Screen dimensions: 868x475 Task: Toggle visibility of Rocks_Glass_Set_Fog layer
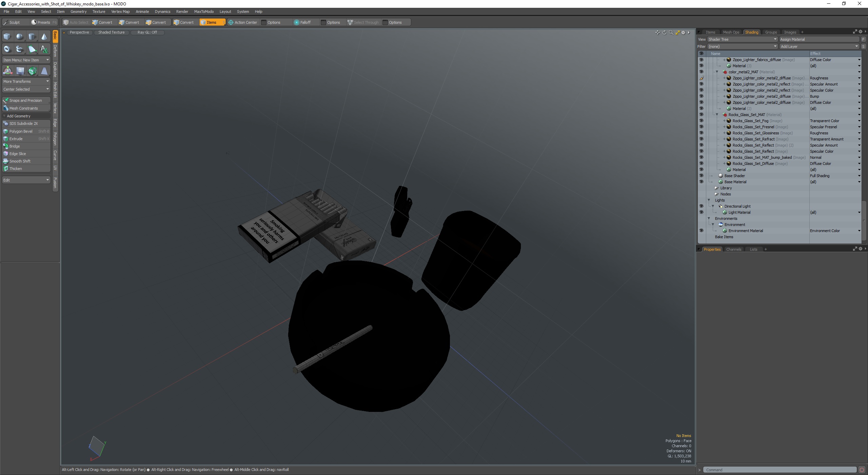coord(701,121)
